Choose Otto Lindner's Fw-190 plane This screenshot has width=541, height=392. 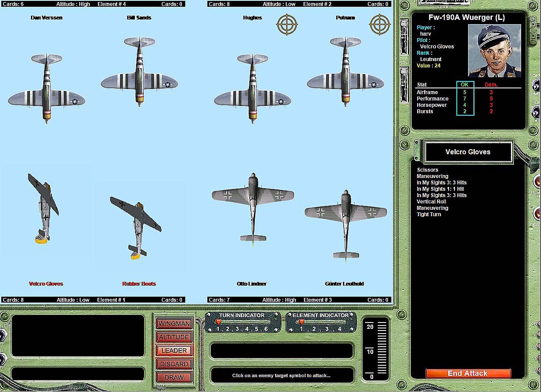[253, 208]
